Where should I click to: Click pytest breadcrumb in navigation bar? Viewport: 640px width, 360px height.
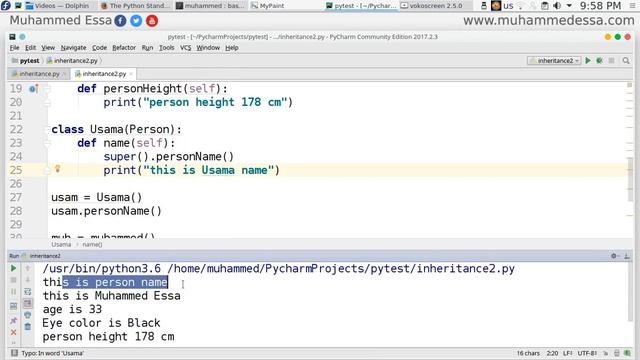(x=25, y=61)
